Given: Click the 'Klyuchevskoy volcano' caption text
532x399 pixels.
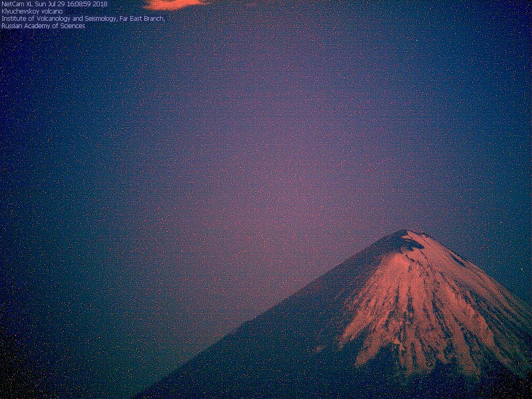Looking at the screenshot, I should click(32, 11).
